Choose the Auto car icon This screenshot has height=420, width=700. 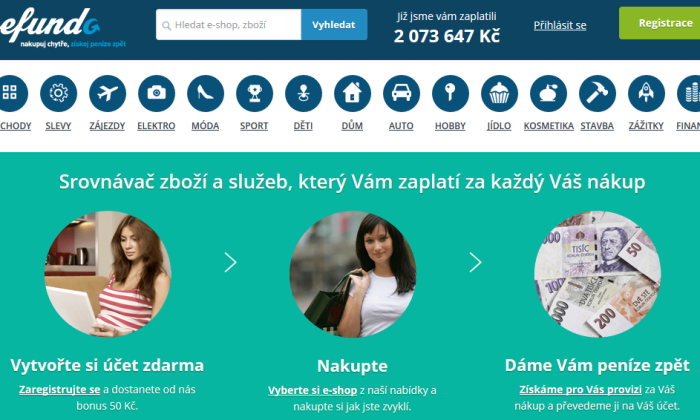click(401, 93)
